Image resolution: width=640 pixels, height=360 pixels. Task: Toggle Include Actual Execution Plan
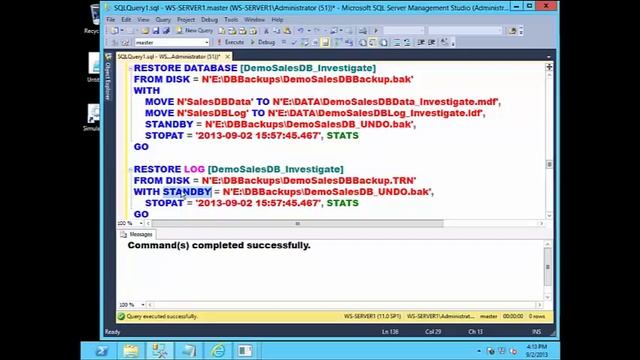pyautogui.click(x=338, y=42)
